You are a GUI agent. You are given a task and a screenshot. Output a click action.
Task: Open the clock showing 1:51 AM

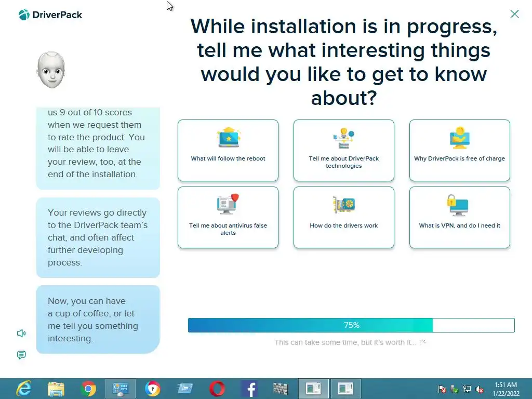[x=506, y=389]
